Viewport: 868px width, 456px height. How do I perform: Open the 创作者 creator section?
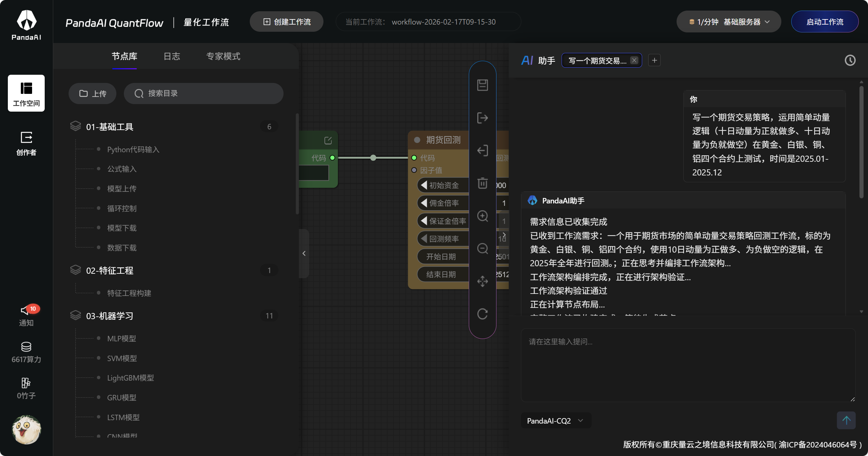coord(26,143)
